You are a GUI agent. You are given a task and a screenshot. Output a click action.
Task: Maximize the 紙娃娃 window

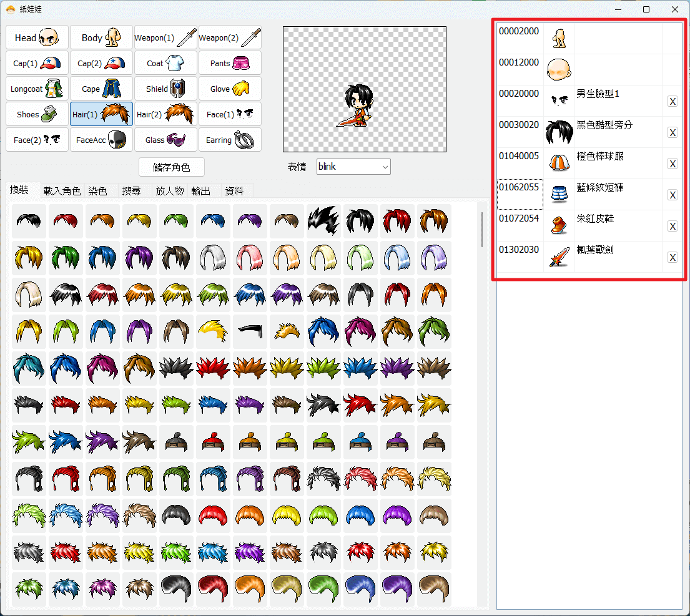tap(646, 9)
